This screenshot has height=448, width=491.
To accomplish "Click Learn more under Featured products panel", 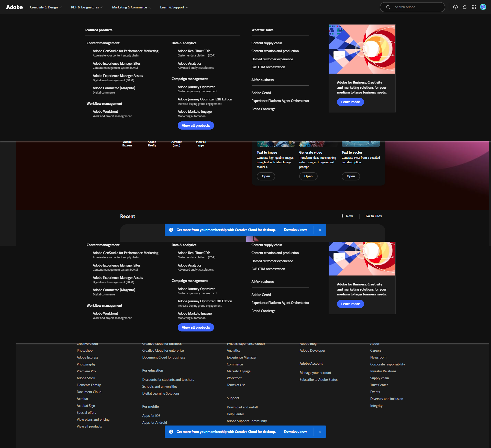I will 351,102.
